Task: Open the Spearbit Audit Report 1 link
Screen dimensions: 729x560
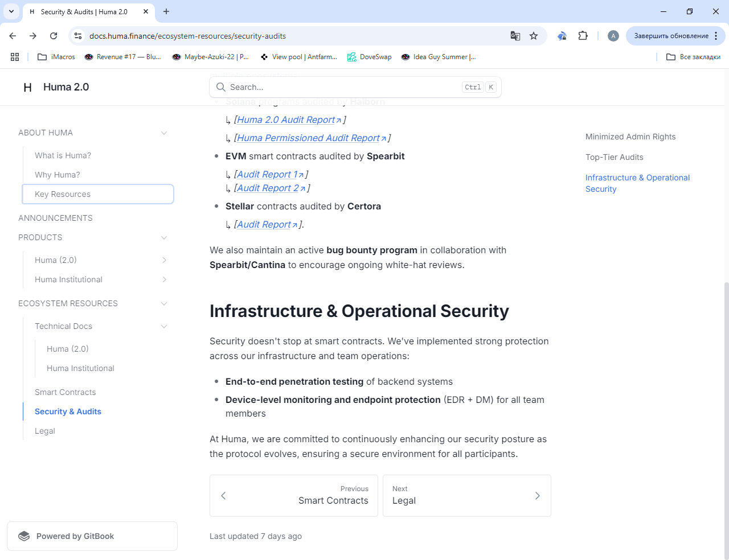Action: coord(271,174)
